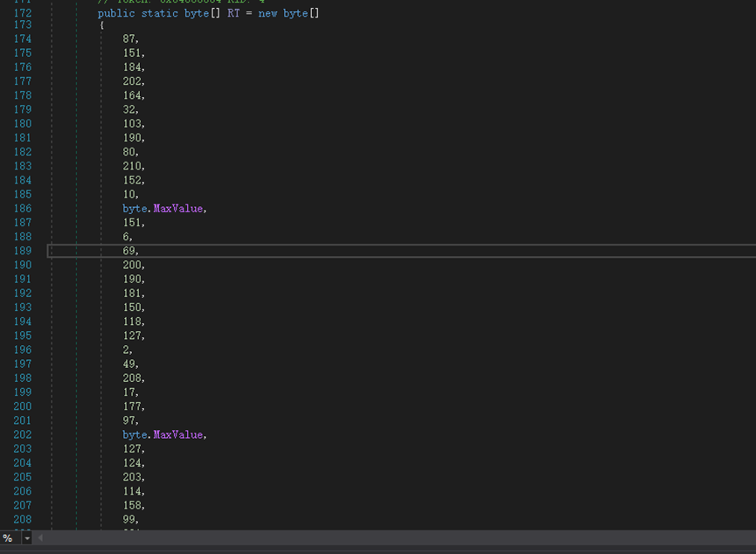Screen dimensions: 756x554
Task: Select value 158 on line 207
Action: (132, 505)
